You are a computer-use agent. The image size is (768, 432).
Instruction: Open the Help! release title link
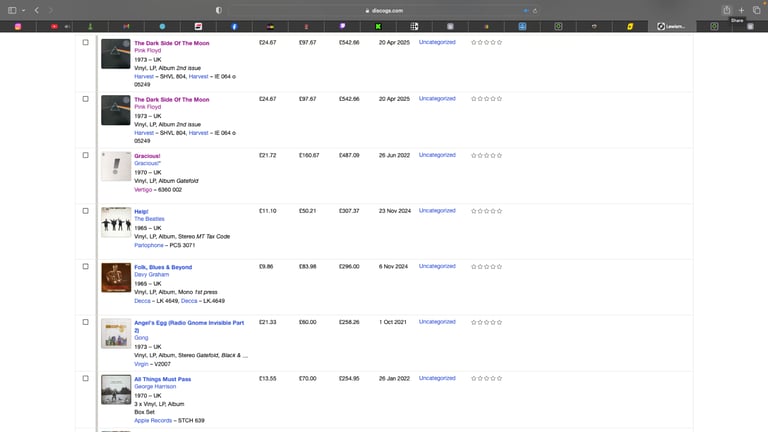(x=141, y=212)
